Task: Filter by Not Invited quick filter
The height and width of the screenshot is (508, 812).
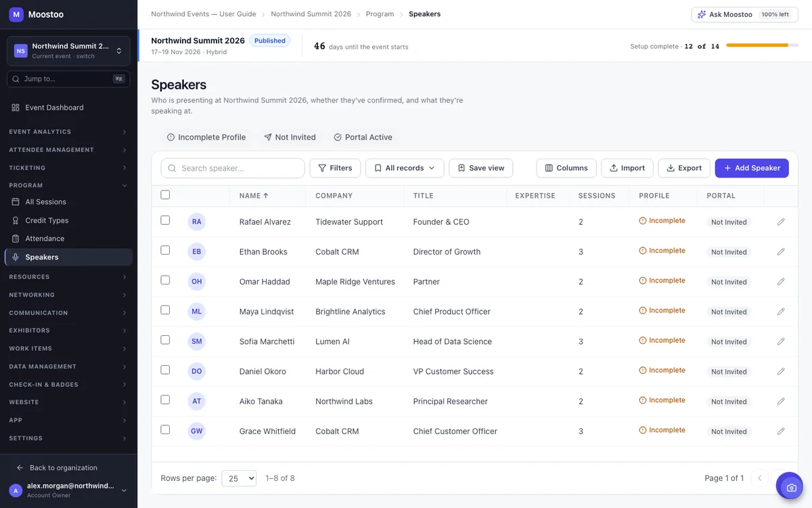Action: [290, 137]
